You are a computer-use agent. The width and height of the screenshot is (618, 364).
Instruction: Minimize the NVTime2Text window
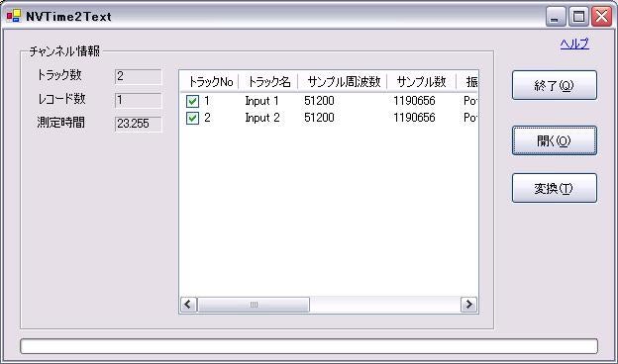click(556, 17)
